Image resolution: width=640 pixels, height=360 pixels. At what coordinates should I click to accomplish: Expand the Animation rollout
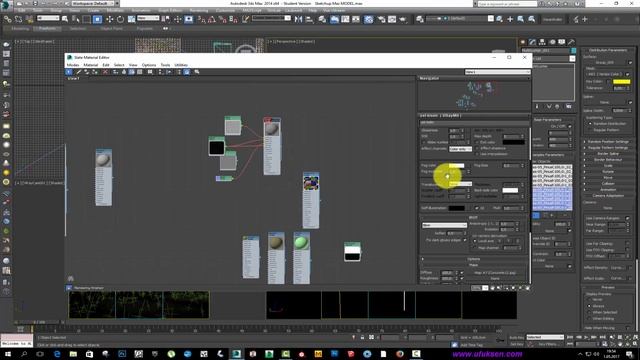[607, 189]
